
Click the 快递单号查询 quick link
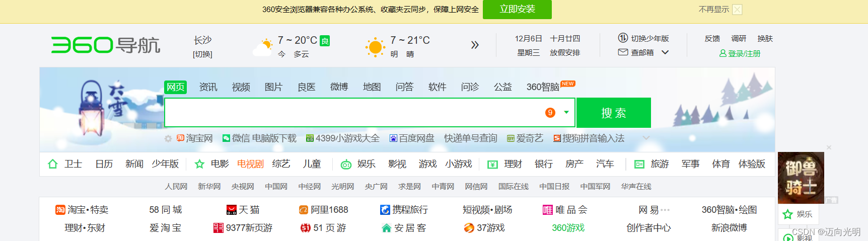pos(470,138)
